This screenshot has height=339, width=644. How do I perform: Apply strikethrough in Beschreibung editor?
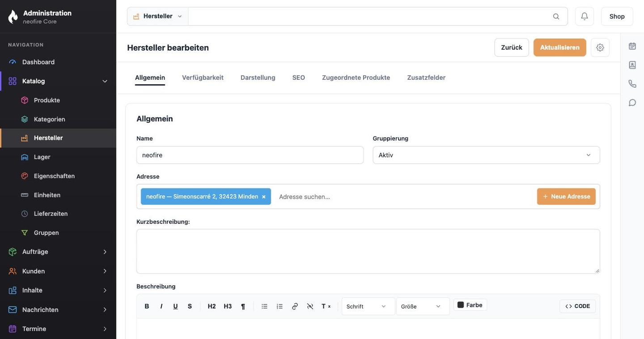(190, 306)
